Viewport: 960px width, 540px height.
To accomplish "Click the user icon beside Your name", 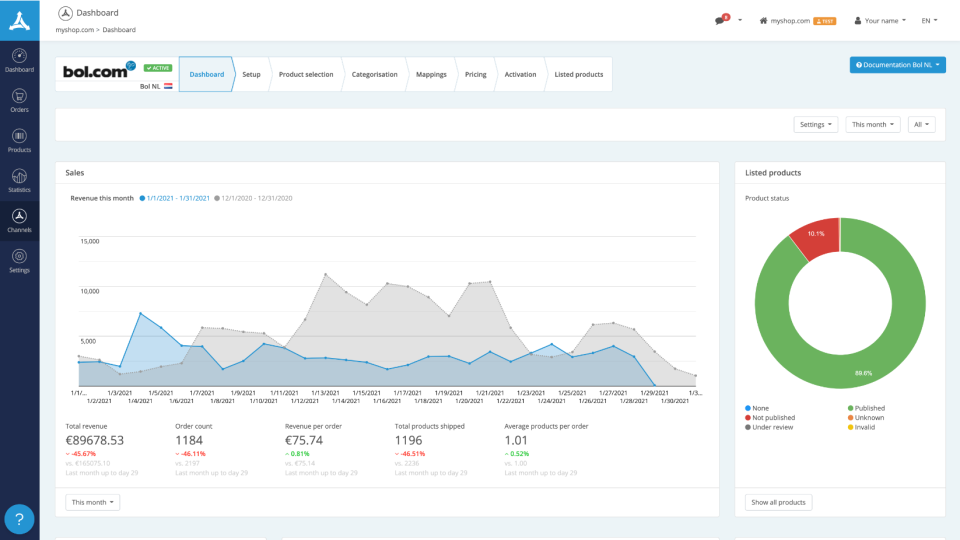I will coord(858,21).
